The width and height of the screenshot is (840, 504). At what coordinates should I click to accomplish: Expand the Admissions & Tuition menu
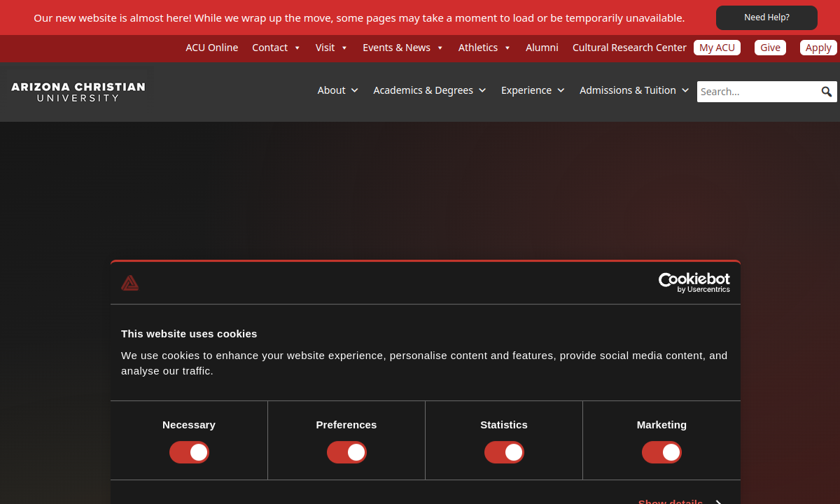[x=633, y=90]
